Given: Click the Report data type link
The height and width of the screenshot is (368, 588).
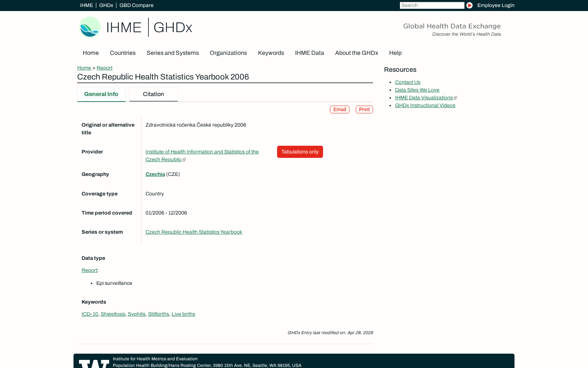Looking at the screenshot, I should click(89, 270).
